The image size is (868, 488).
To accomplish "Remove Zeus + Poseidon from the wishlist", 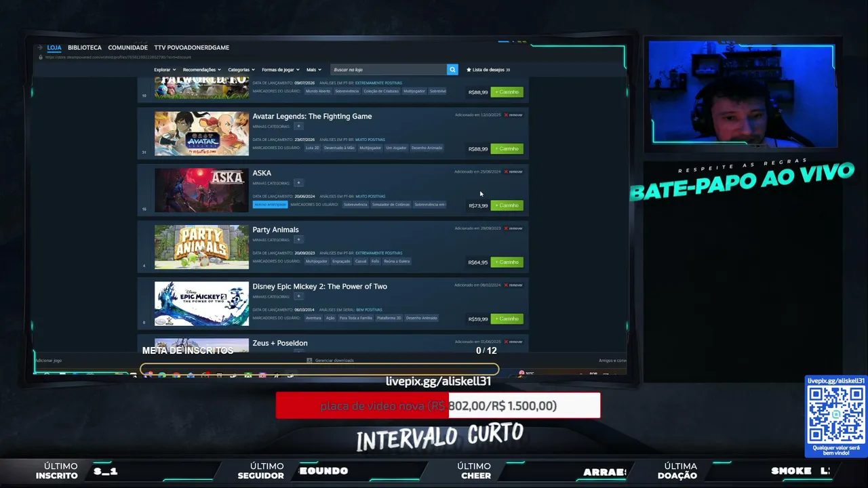I will pos(513,342).
